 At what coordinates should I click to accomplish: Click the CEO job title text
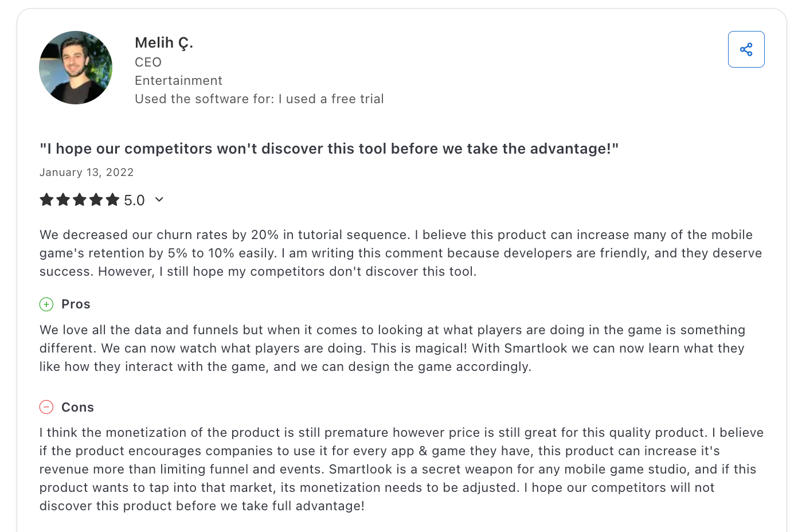tap(148, 62)
